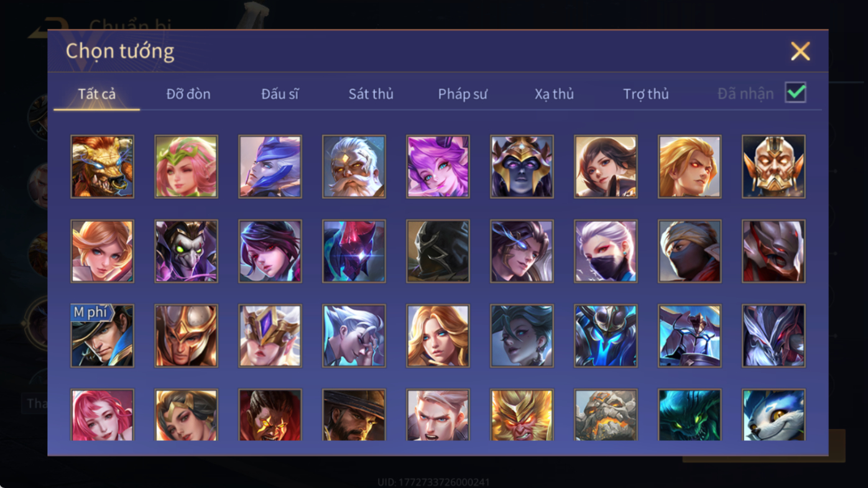This screenshot has height=488, width=868.
Task: Pick the golden-masked bald hero
Action: tap(773, 167)
